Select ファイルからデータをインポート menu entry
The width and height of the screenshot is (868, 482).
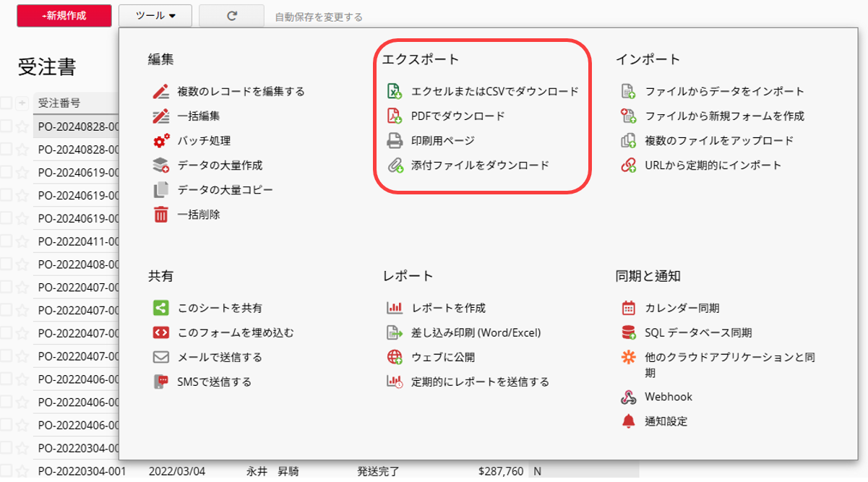(x=724, y=92)
